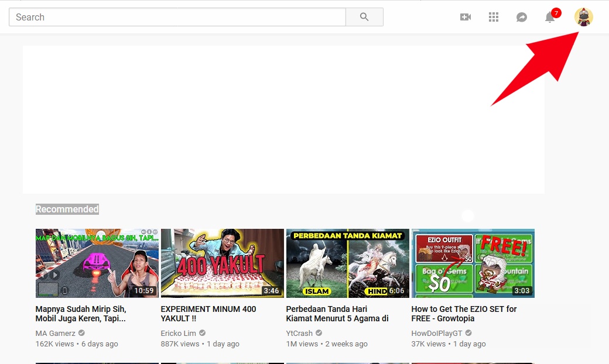
Task: Visit the YtCrash channel
Action: [299, 334]
